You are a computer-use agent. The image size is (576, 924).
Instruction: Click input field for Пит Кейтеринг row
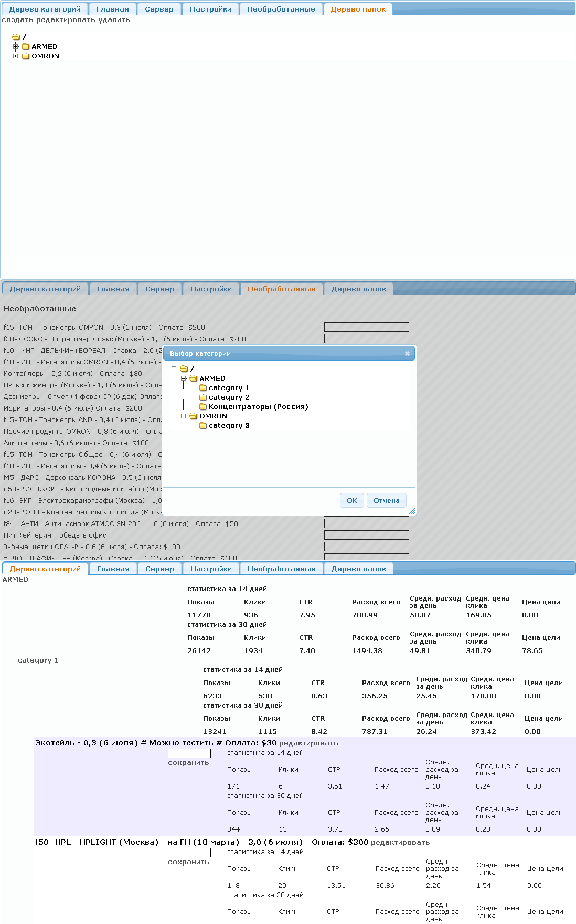point(367,535)
